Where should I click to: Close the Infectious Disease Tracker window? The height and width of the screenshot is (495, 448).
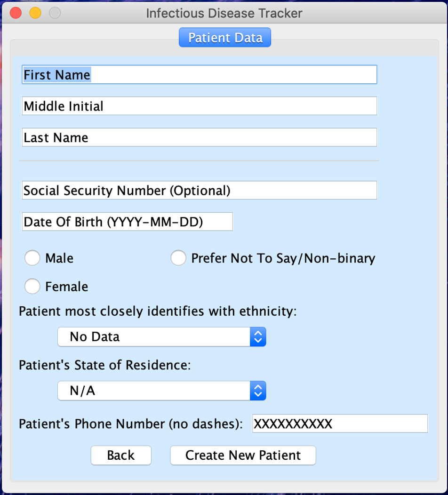[x=16, y=13]
